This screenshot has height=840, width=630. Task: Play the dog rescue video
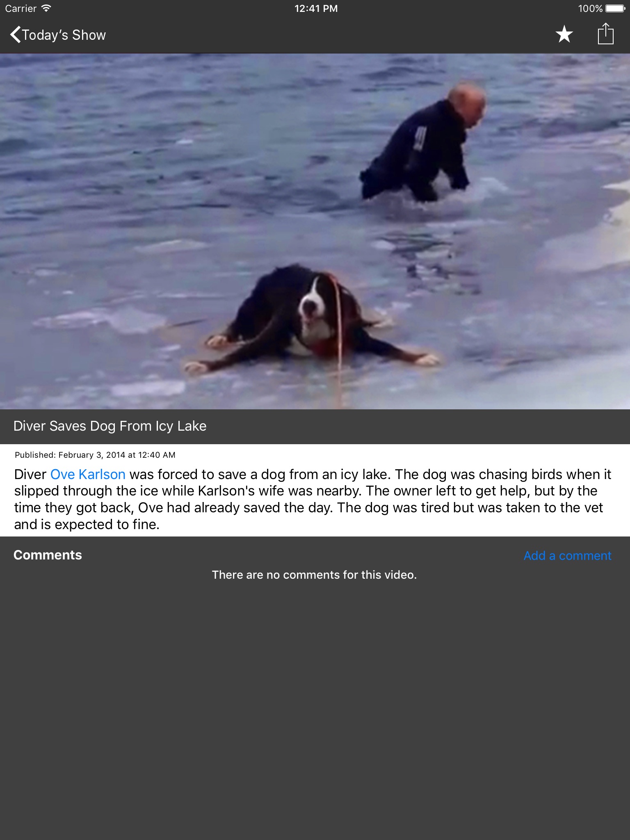pyautogui.click(x=315, y=231)
